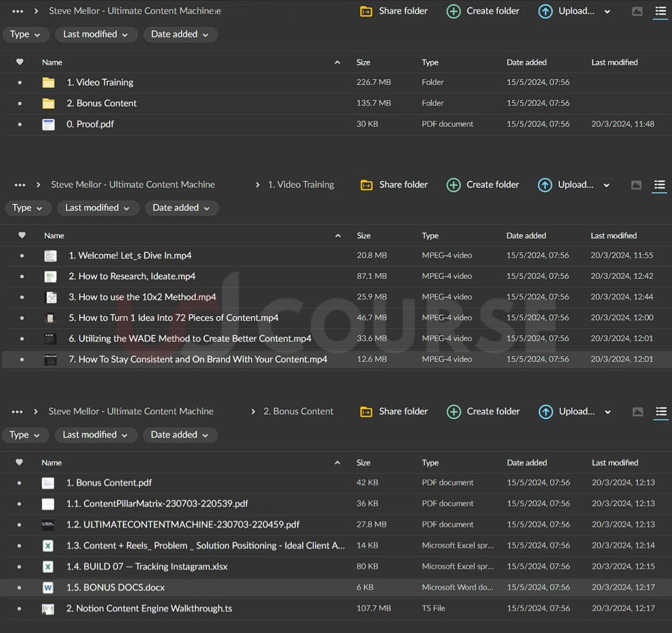Click the 1. Video Training breadcrumb
The image size is (672, 633).
(x=301, y=184)
